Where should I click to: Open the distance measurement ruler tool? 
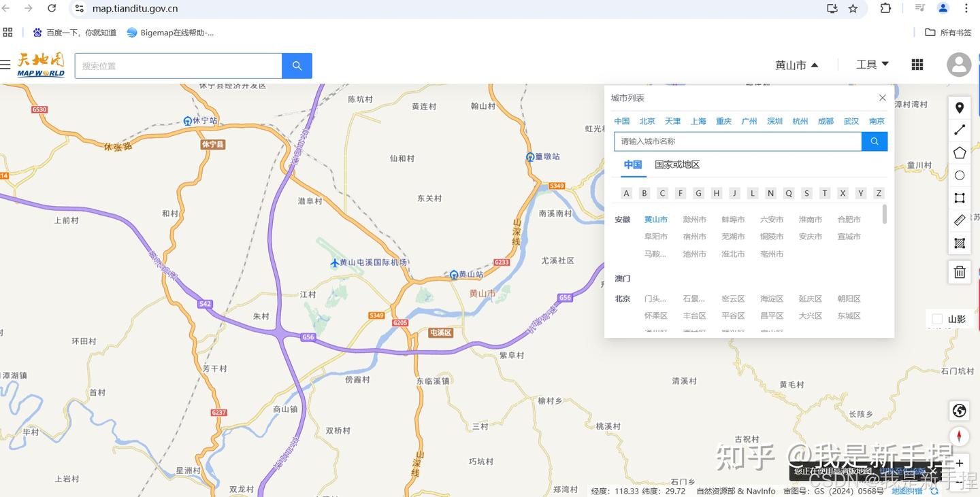959,220
